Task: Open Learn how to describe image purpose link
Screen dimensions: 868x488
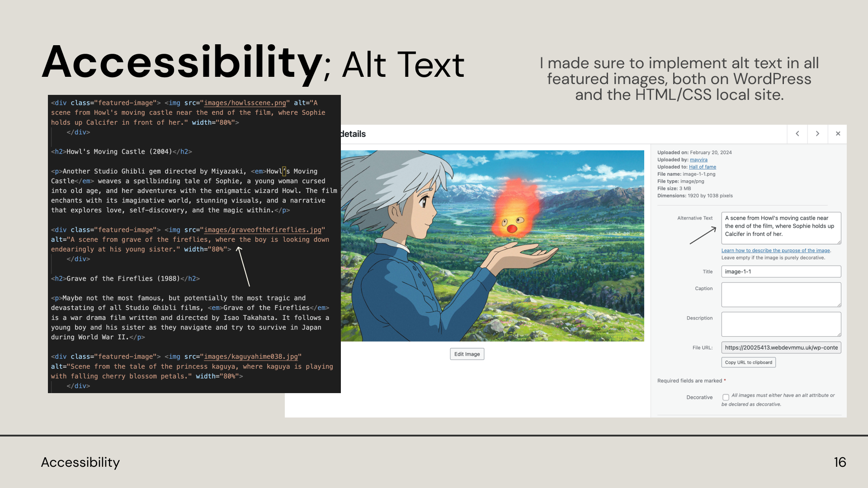Action: [x=775, y=251]
